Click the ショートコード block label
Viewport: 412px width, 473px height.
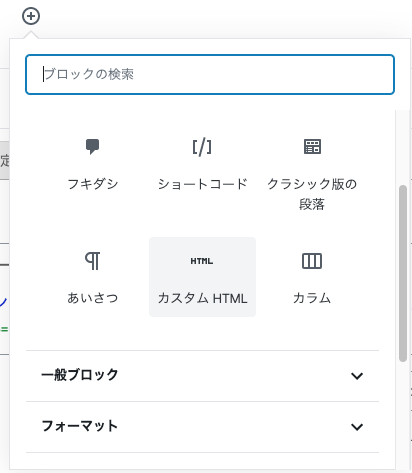(202, 184)
